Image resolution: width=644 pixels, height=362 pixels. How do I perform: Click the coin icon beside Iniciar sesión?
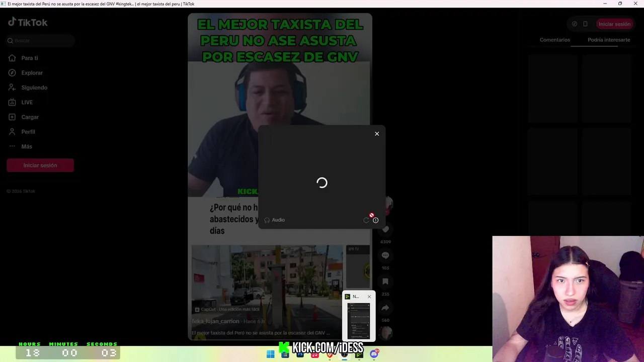[x=575, y=24]
